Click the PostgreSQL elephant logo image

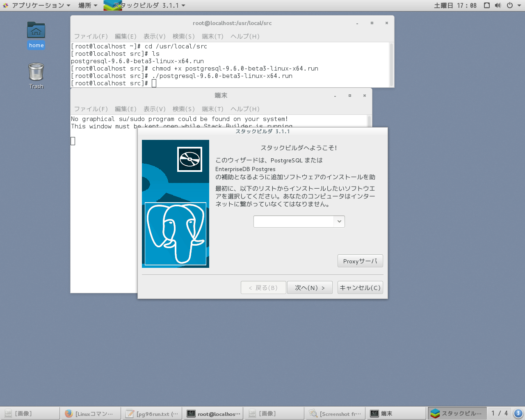pyautogui.click(x=176, y=234)
